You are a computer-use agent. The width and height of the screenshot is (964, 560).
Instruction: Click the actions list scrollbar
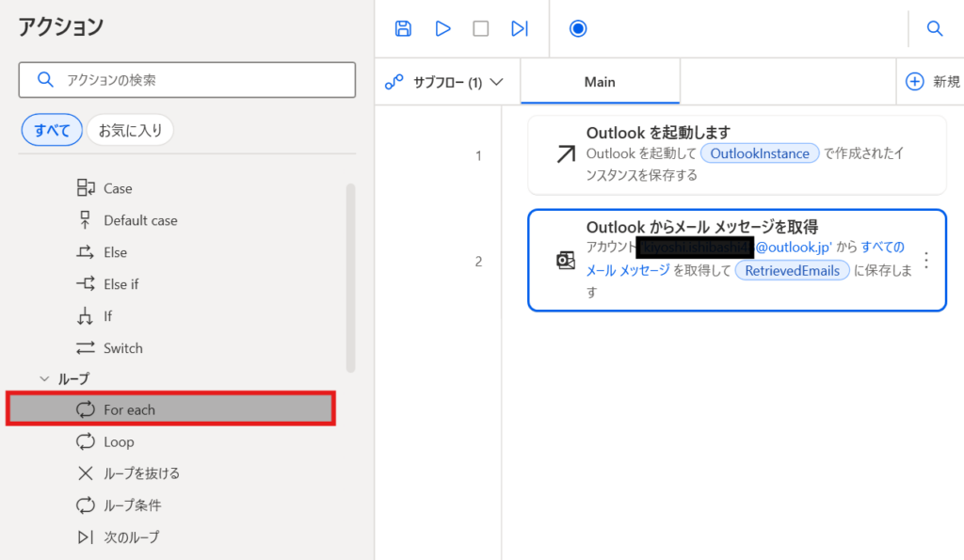click(x=350, y=278)
